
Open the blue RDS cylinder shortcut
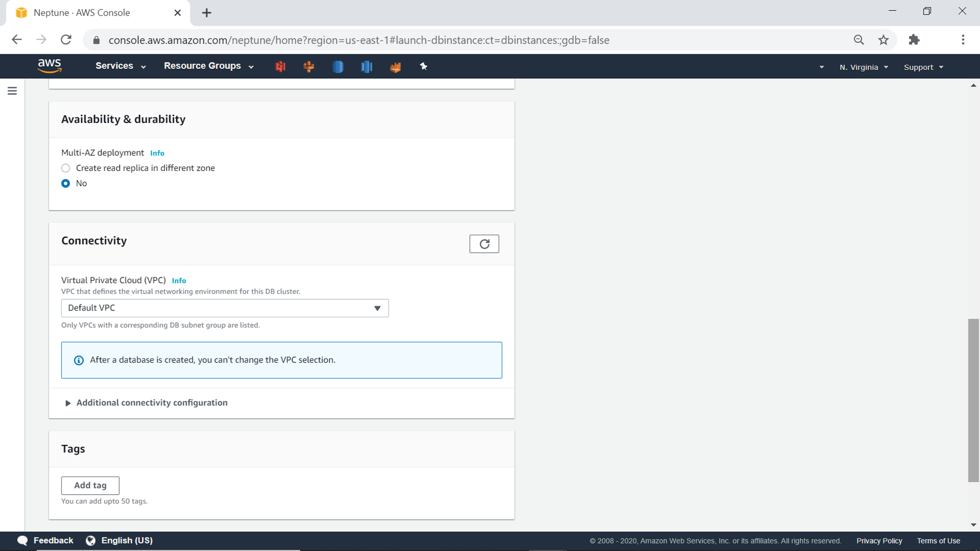[x=338, y=67]
